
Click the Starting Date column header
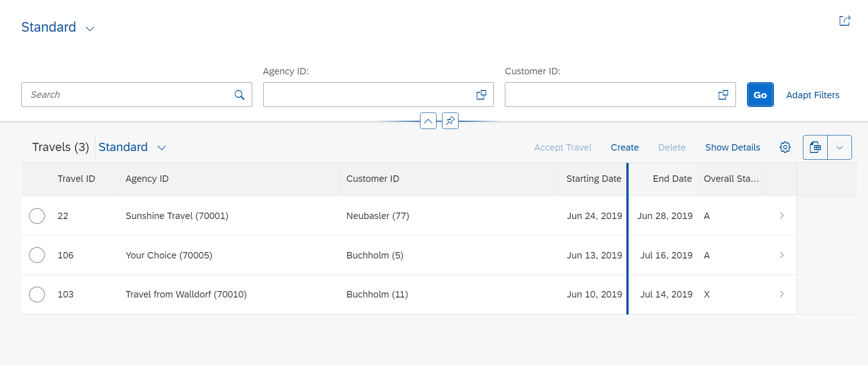pyautogui.click(x=593, y=179)
